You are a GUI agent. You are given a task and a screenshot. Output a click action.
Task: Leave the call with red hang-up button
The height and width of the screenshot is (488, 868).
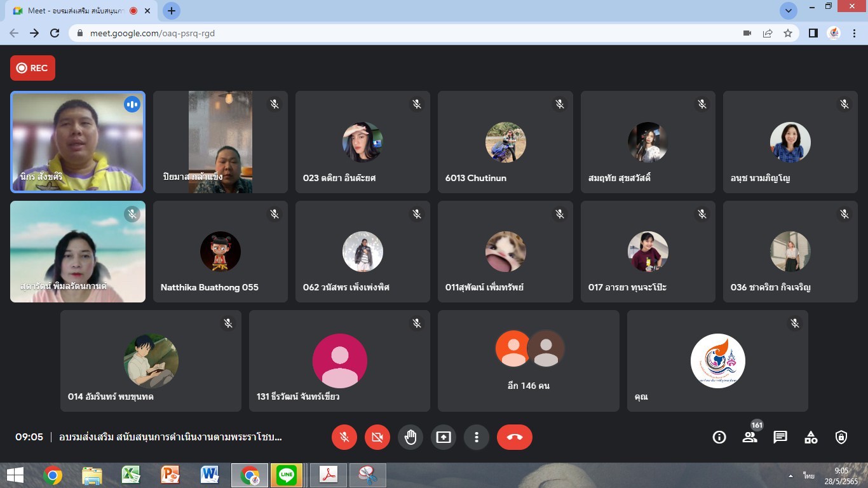[514, 437]
